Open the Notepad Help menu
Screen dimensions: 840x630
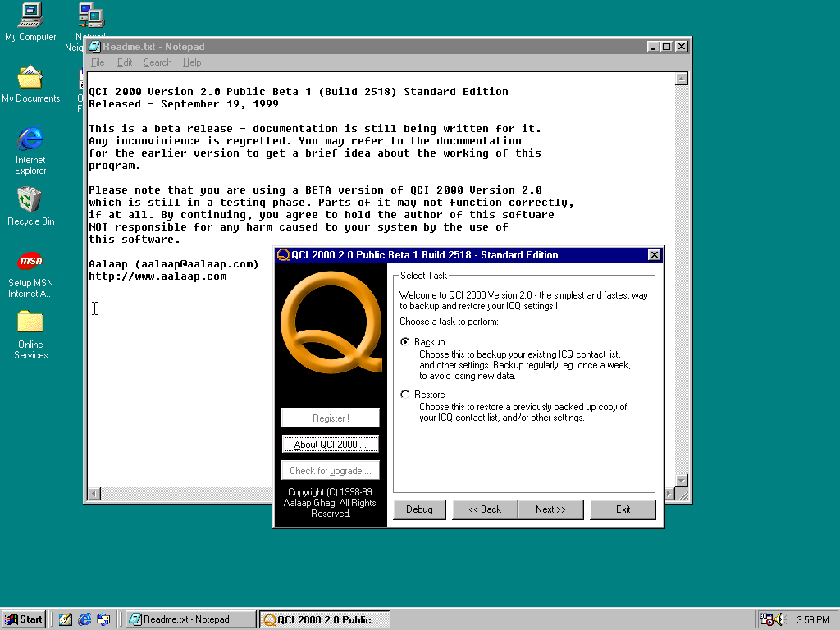192,62
